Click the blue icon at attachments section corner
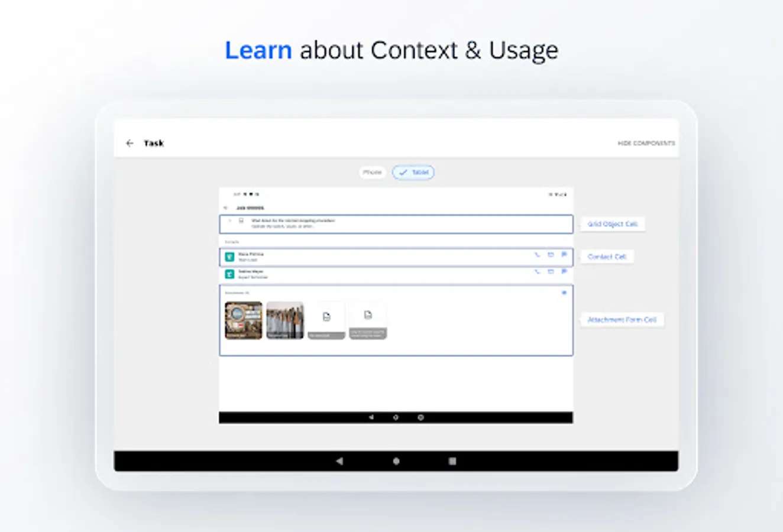 click(x=564, y=293)
